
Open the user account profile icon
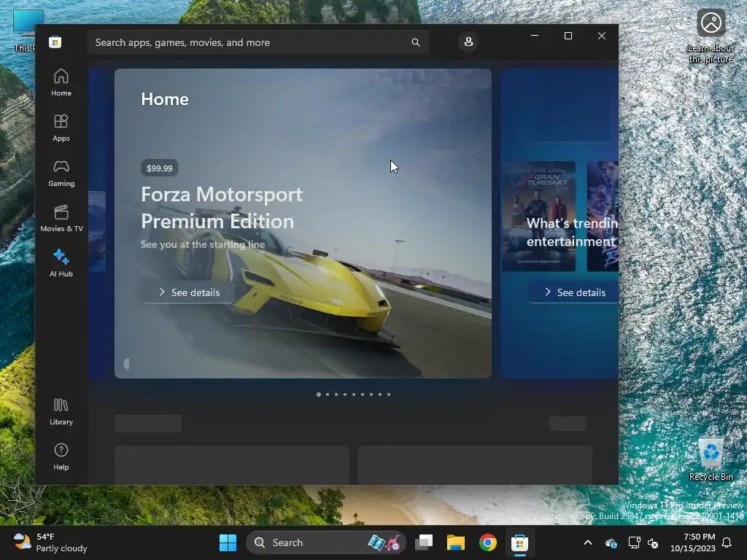pyautogui.click(x=468, y=42)
